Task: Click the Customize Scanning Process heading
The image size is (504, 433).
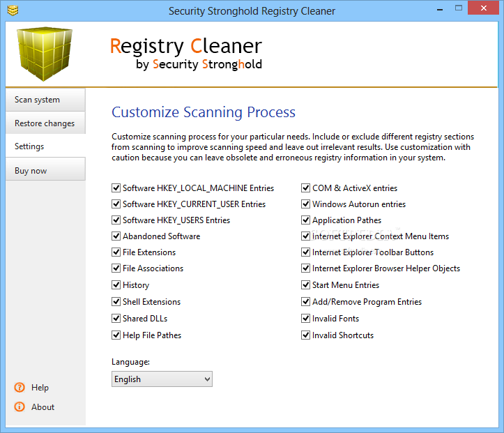Action: click(203, 112)
